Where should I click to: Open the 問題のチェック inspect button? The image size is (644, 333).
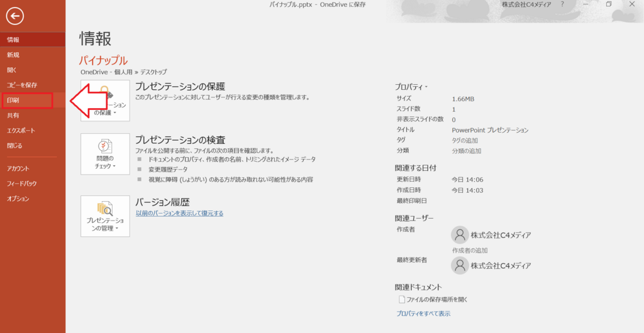point(105,154)
